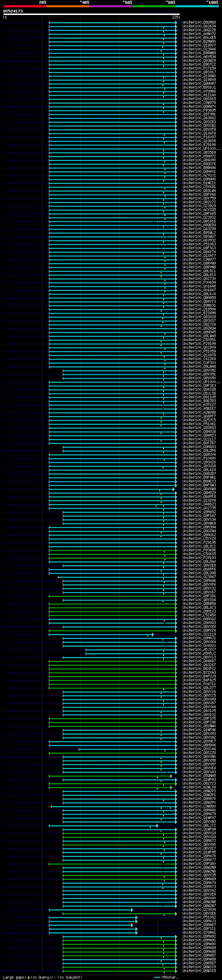The width and height of the screenshot is (222, 980).
Task: Select the UniRef100_Q40105 label
Action: coord(199,711)
